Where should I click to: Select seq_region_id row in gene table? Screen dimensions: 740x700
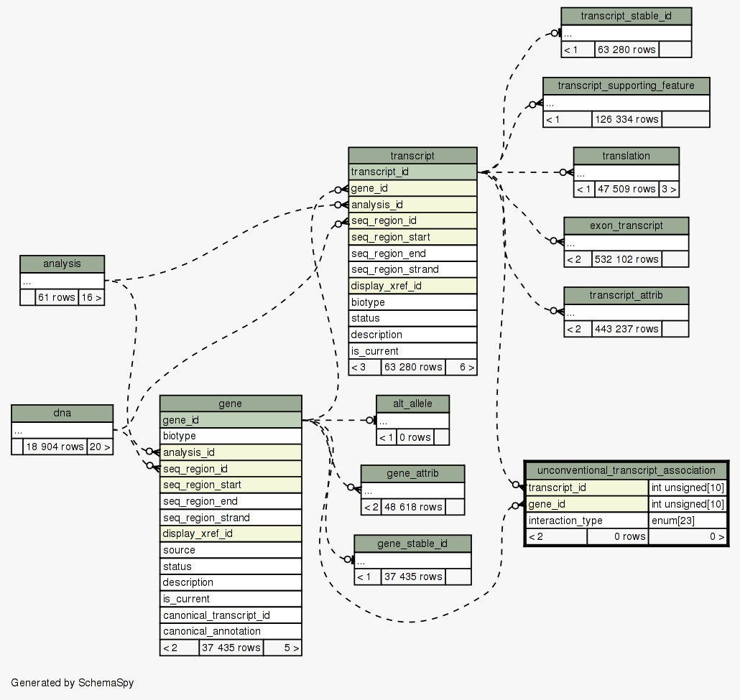coord(231,469)
